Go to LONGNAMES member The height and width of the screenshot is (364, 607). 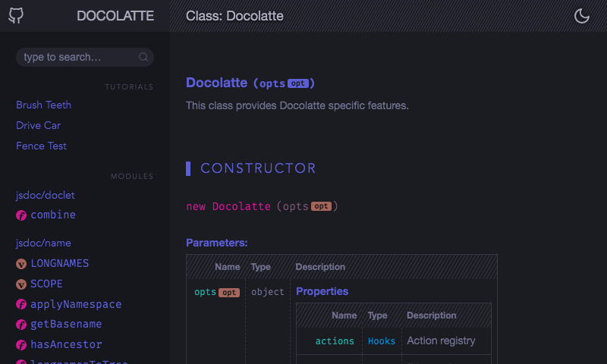pyautogui.click(x=60, y=263)
